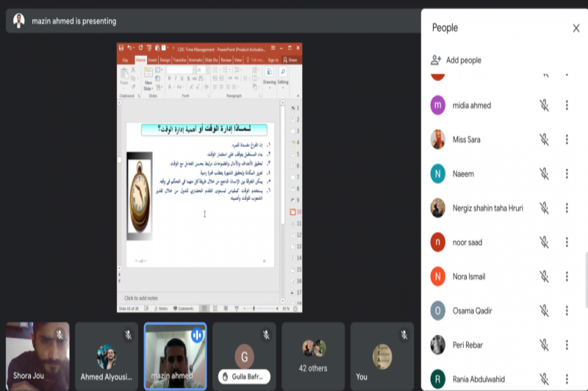Click the add-person icon next to Add people

click(x=436, y=60)
